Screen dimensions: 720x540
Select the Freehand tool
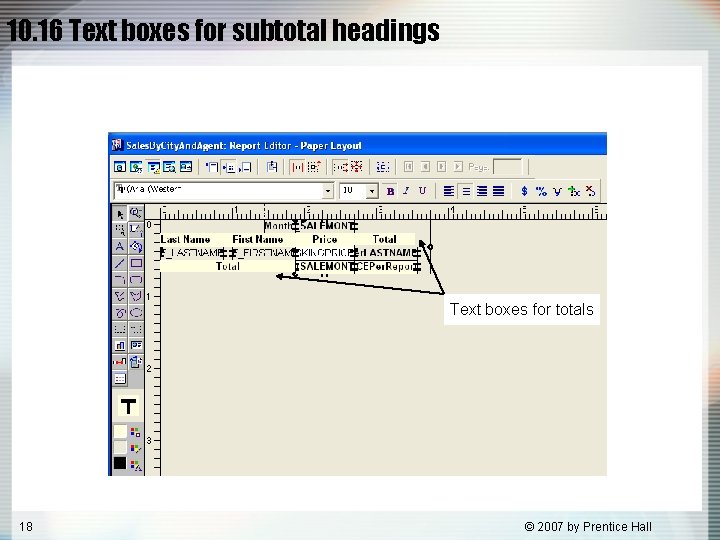click(120, 313)
